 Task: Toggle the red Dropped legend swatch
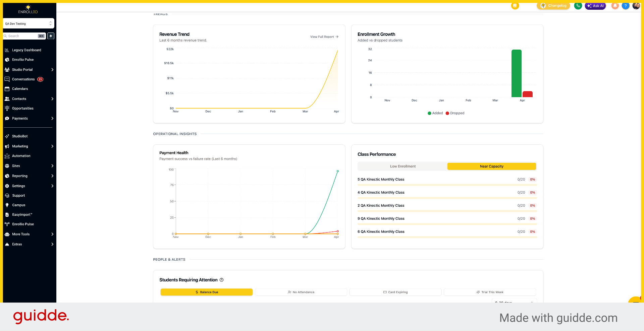tap(447, 113)
